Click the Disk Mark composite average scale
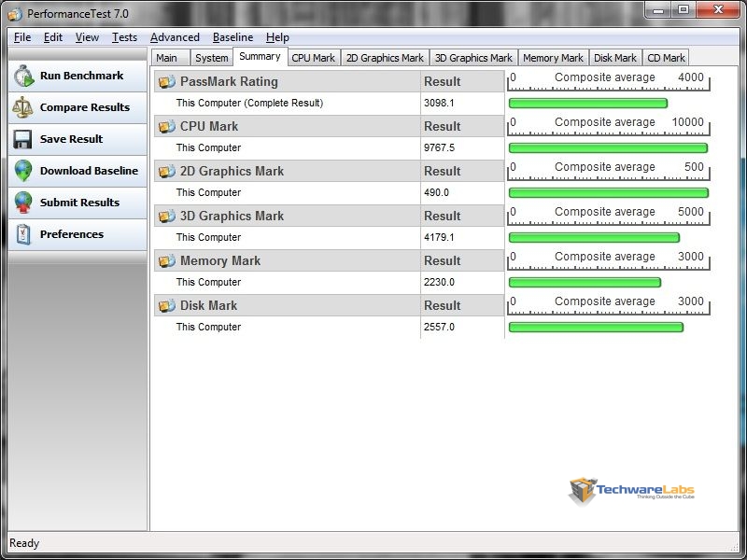Image resolution: width=747 pixels, height=560 pixels. (609, 305)
